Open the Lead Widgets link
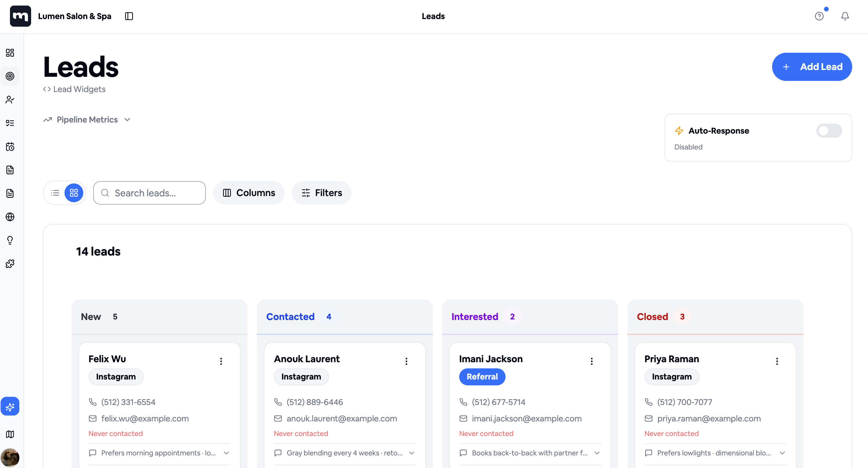 tap(74, 89)
